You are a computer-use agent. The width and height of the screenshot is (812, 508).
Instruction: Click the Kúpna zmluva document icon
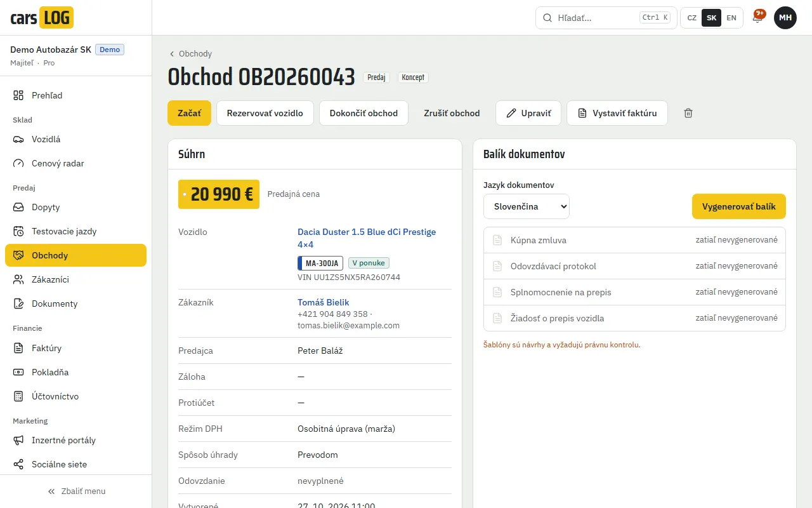[x=497, y=240]
